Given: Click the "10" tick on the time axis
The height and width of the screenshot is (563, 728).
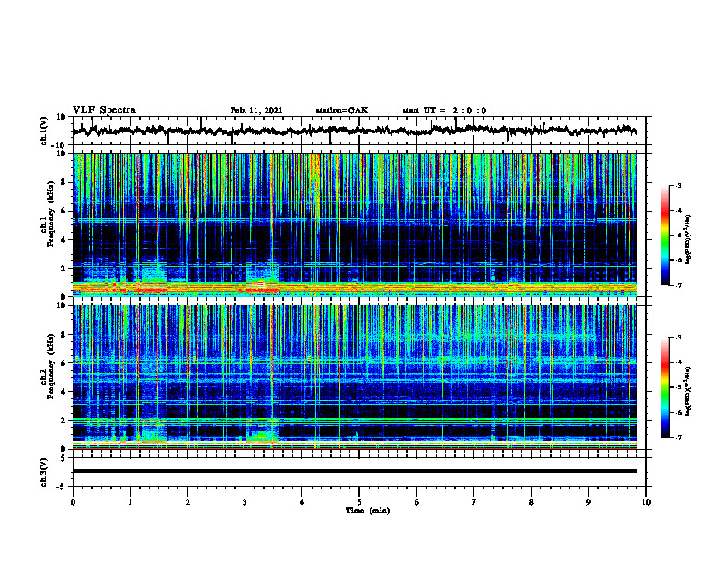Looking at the screenshot, I should pos(646,502).
